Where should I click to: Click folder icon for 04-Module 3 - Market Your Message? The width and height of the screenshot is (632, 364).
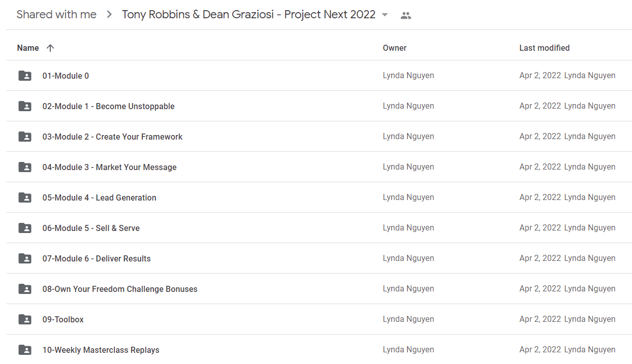coord(25,167)
